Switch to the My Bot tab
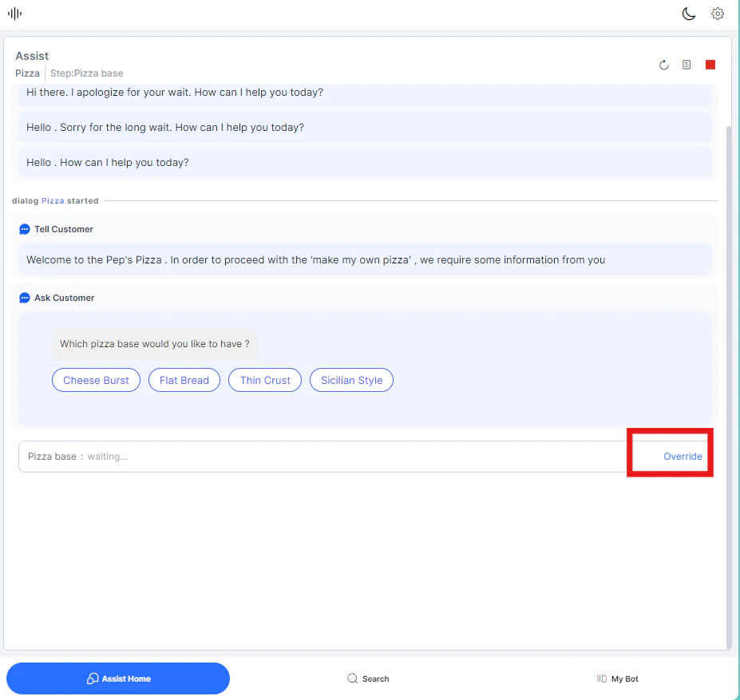The image size is (740, 700). pyautogui.click(x=617, y=678)
